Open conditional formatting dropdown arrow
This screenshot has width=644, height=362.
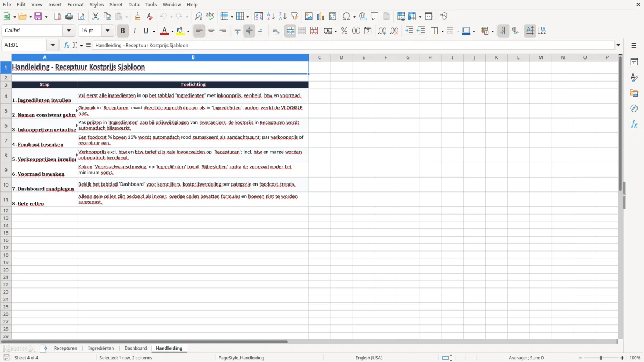[x=492, y=31]
